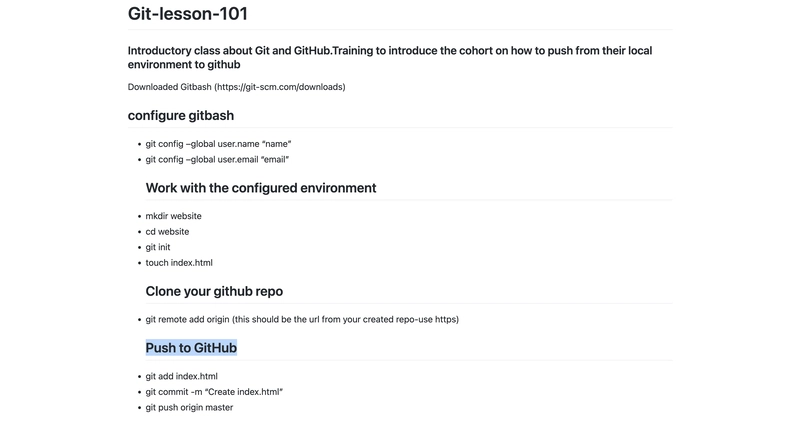Click the 'Downloaded Gitbash' text
800x426 pixels.
tap(169, 87)
